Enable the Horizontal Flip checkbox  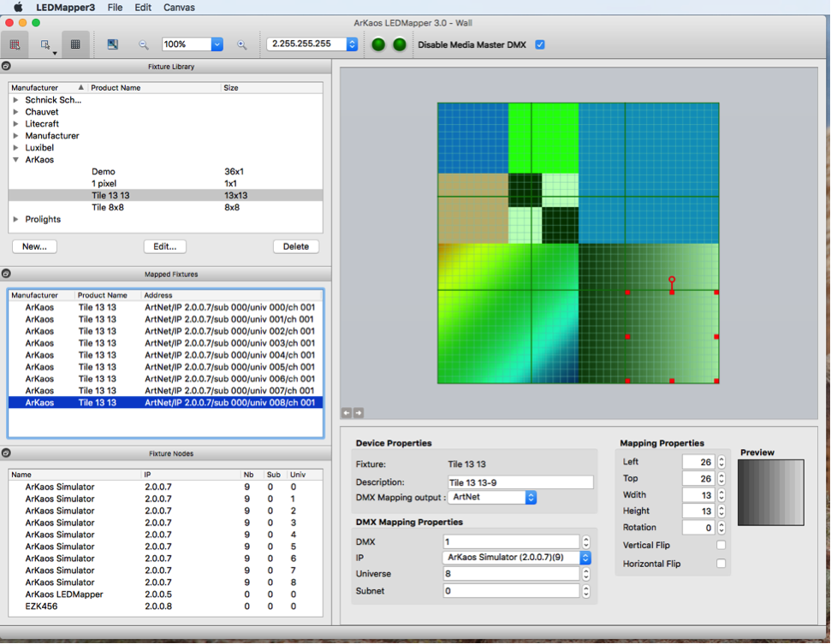click(x=721, y=564)
